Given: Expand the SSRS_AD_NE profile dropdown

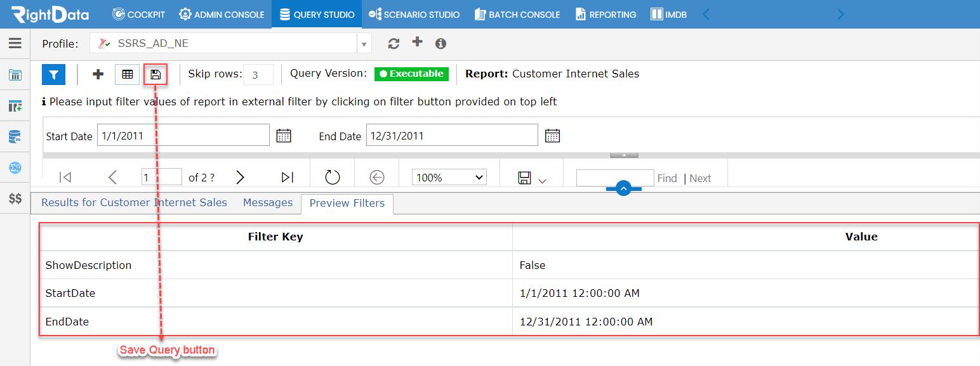Looking at the screenshot, I should click(x=364, y=44).
